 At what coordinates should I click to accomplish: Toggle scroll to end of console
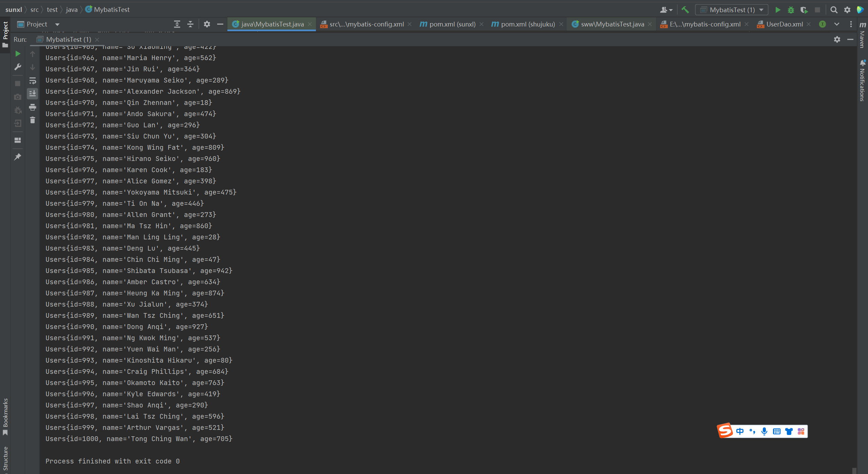(x=33, y=93)
